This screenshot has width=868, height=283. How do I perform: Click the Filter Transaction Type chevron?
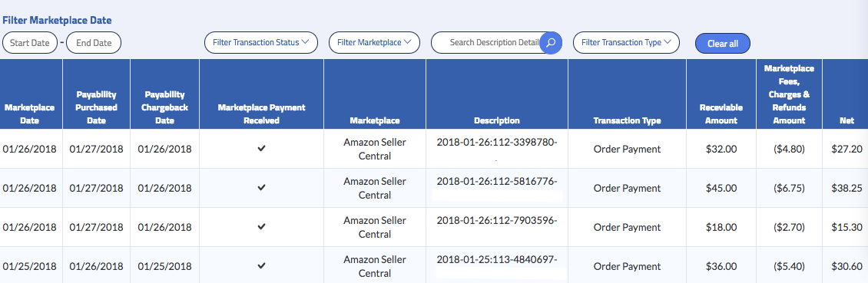(x=668, y=42)
